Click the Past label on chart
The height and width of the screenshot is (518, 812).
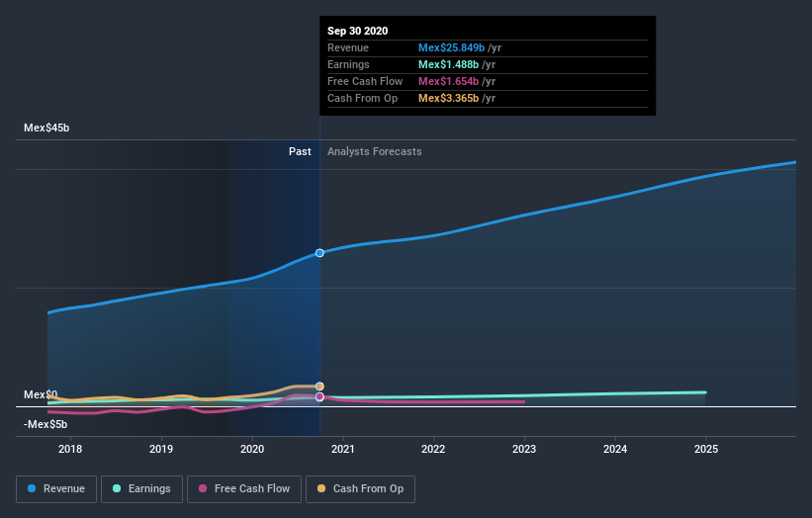tap(300, 151)
